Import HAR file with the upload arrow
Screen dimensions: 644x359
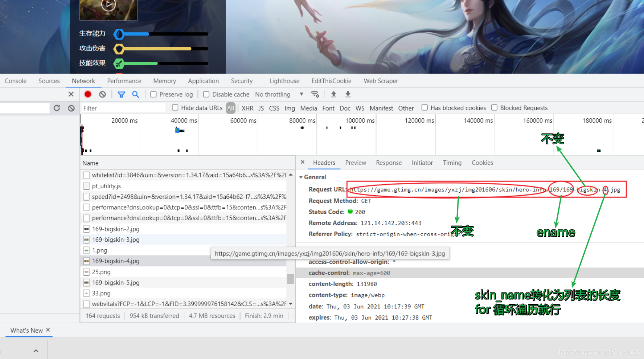pos(334,94)
